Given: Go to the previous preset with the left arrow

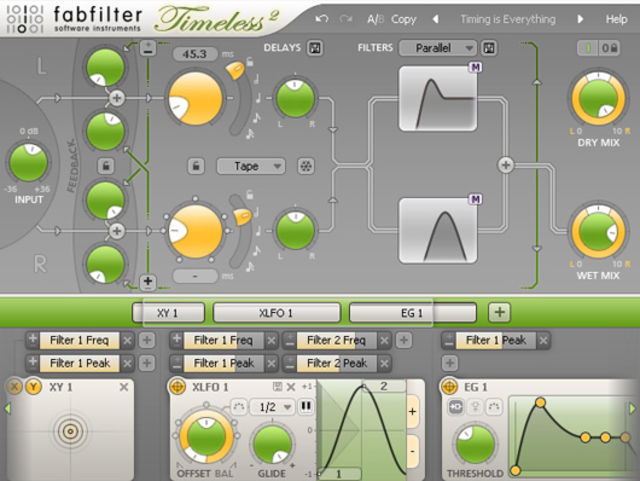Looking at the screenshot, I should tap(436, 19).
